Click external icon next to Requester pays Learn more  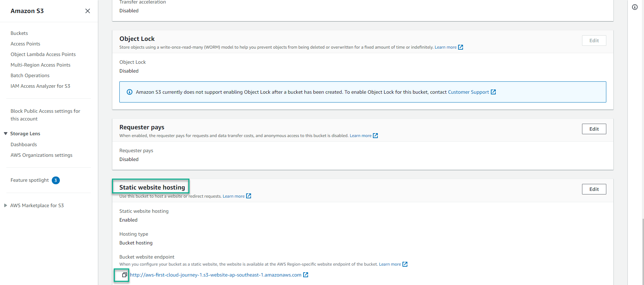pos(375,136)
